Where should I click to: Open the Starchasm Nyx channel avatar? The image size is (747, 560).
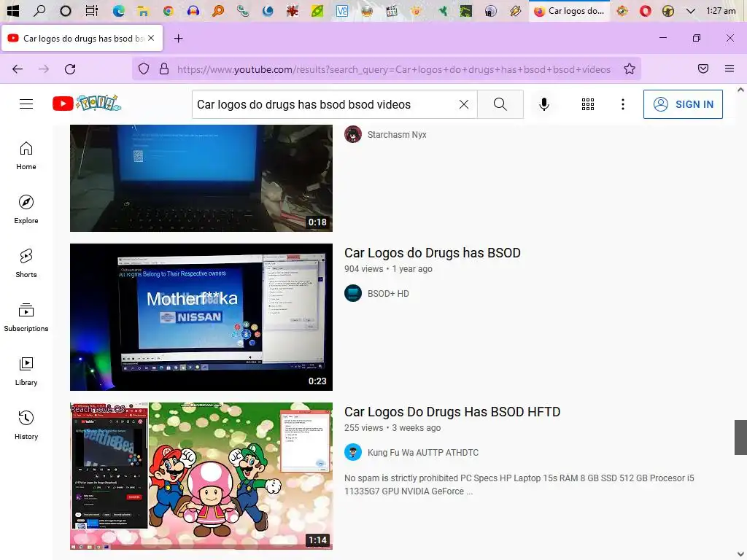pos(353,134)
